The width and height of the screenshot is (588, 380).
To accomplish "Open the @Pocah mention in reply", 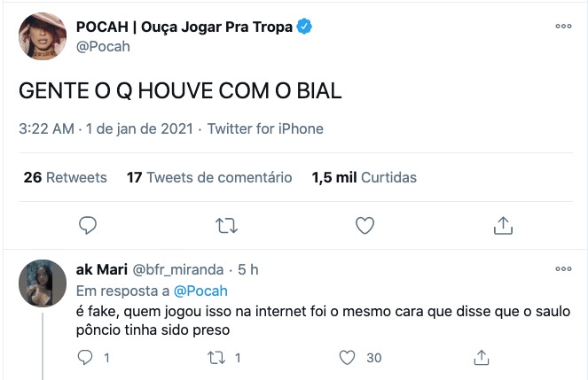I will (x=200, y=291).
